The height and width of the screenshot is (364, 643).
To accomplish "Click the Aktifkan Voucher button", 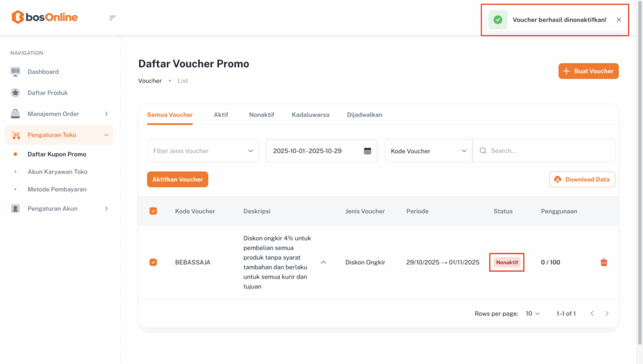I will (x=178, y=179).
